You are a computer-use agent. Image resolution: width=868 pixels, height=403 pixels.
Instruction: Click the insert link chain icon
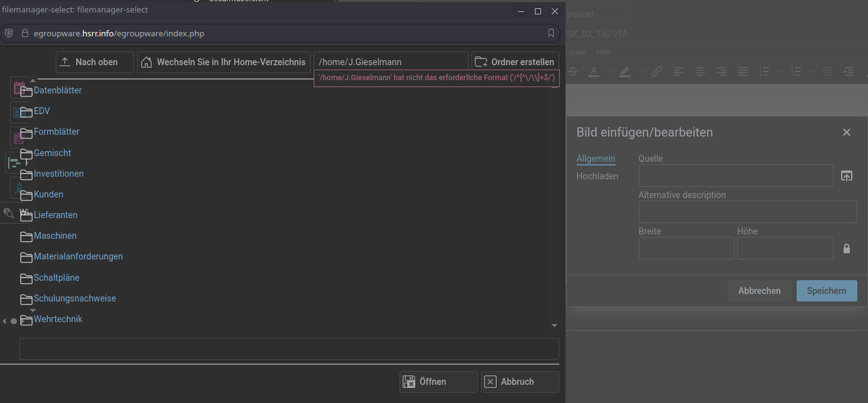pos(656,71)
